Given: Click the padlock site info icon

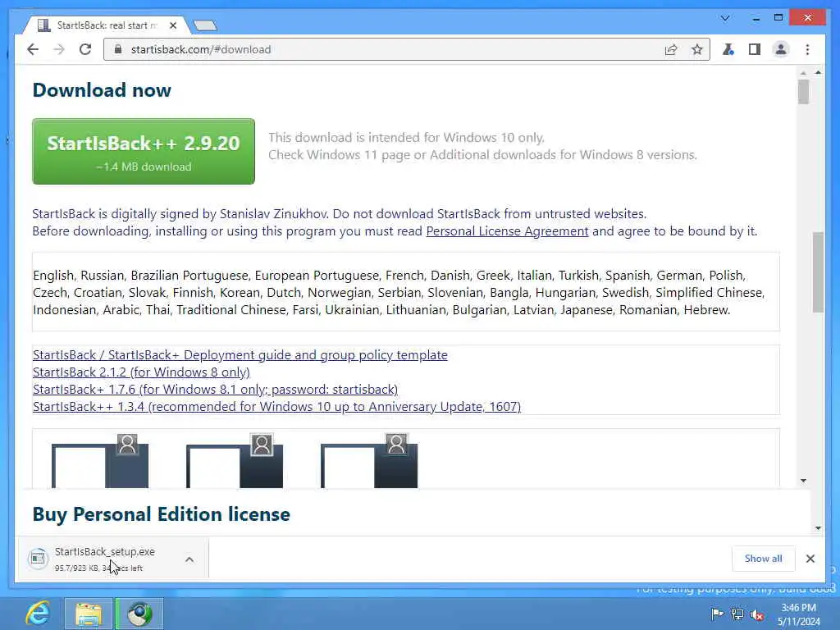Looking at the screenshot, I should pyautogui.click(x=118, y=49).
